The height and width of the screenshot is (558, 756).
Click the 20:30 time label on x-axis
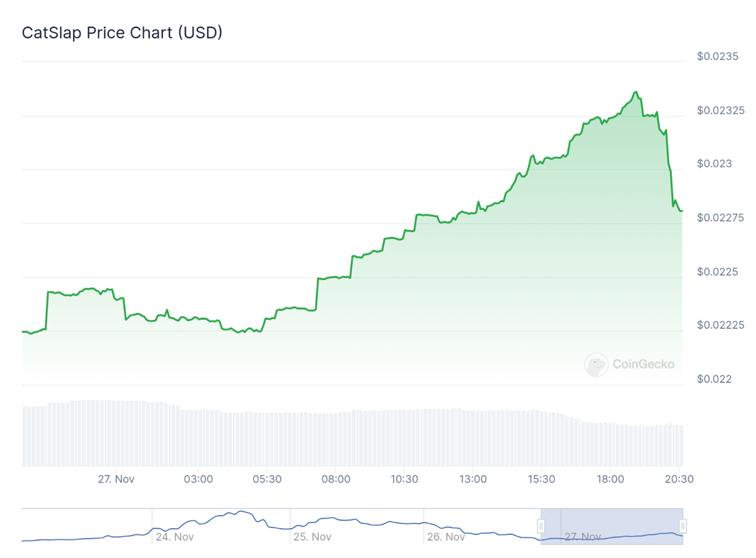pyautogui.click(x=679, y=479)
